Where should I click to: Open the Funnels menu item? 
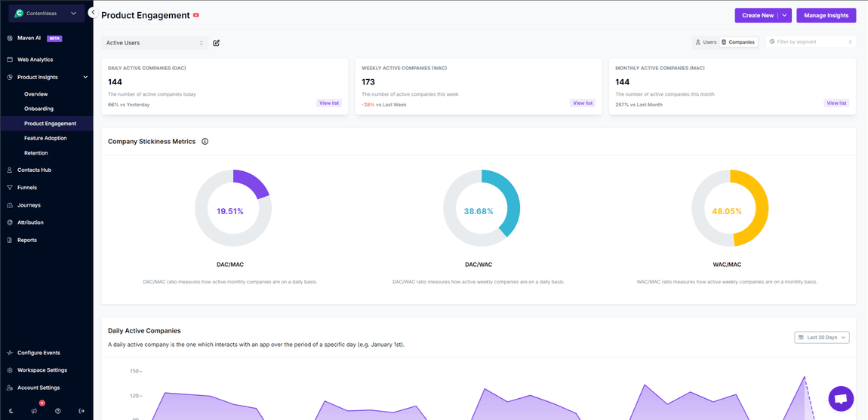[27, 187]
